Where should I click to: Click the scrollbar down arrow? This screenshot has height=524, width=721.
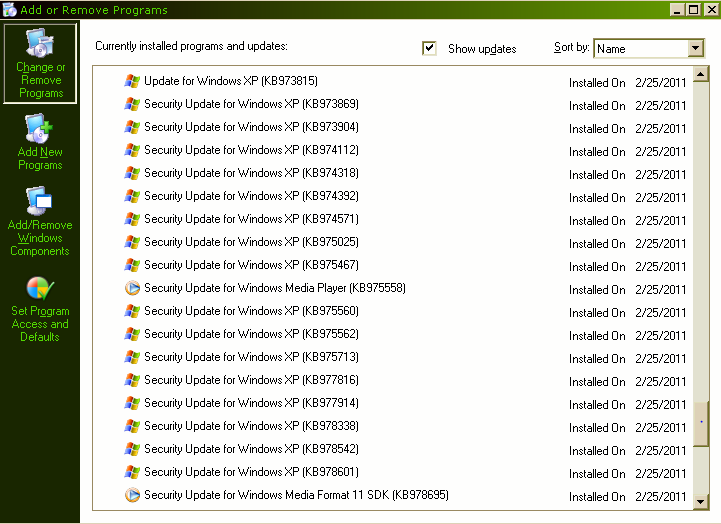700,501
